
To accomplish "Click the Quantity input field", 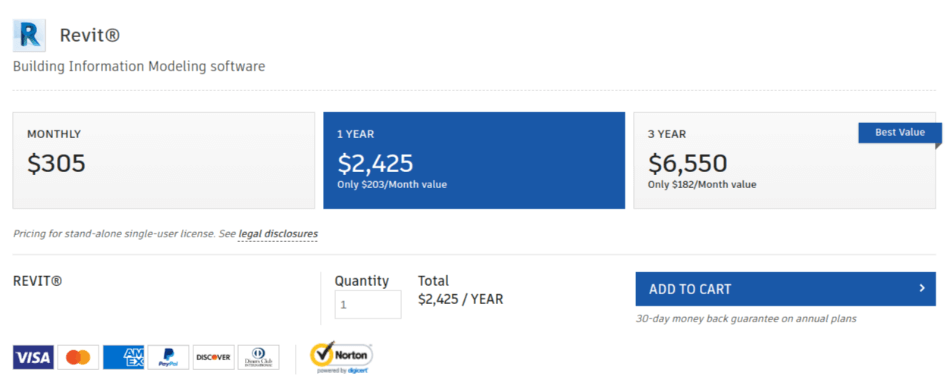I will pos(368,305).
